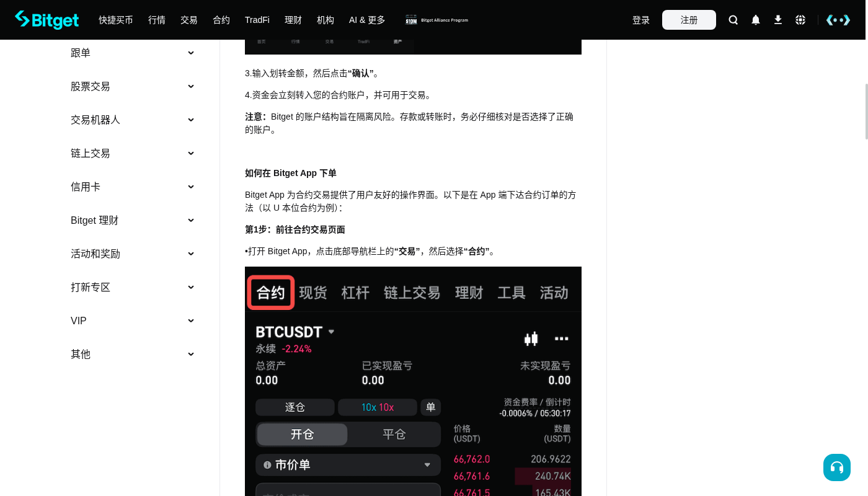Open the language globe icon
The height and width of the screenshot is (496, 868).
click(800, 20)
